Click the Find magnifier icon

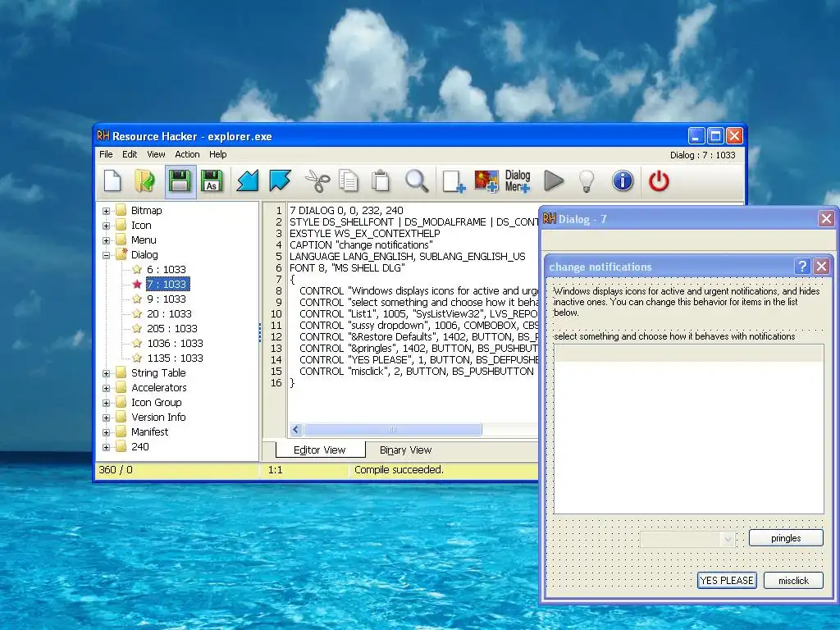click(x=416, y=181)
